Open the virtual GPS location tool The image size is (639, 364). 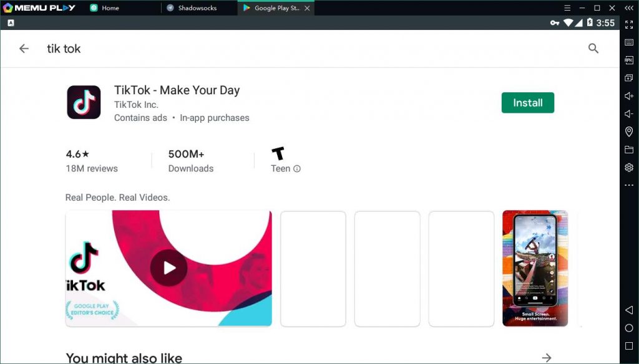629,132
